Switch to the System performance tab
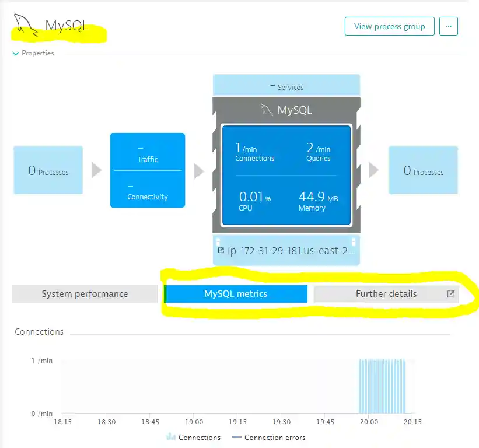Image resolution: width=479 pixels, height=448 pixels. 85,294
